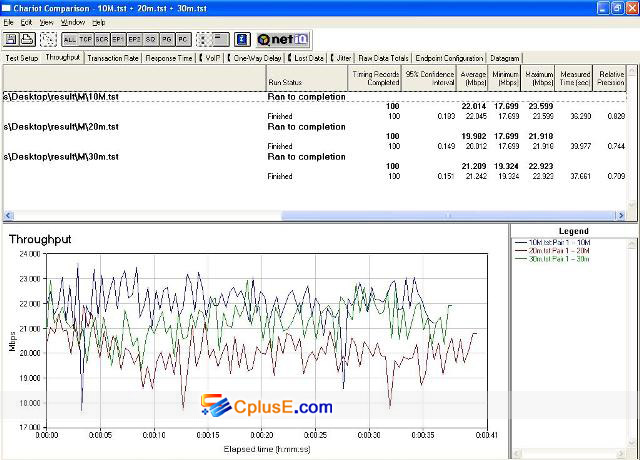Image resolution: width=640 pixels, height=460 pixels.
Task: Switch to the Lost Data tab
Action: coord(306,58)
